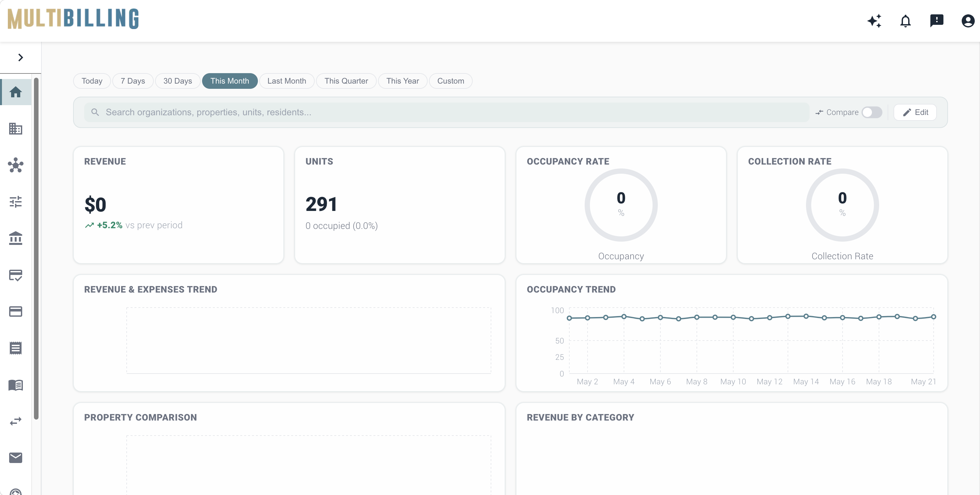Expand the sidebar with the chevron
This screenshot has height=495, width=980.
pos(21,57)
